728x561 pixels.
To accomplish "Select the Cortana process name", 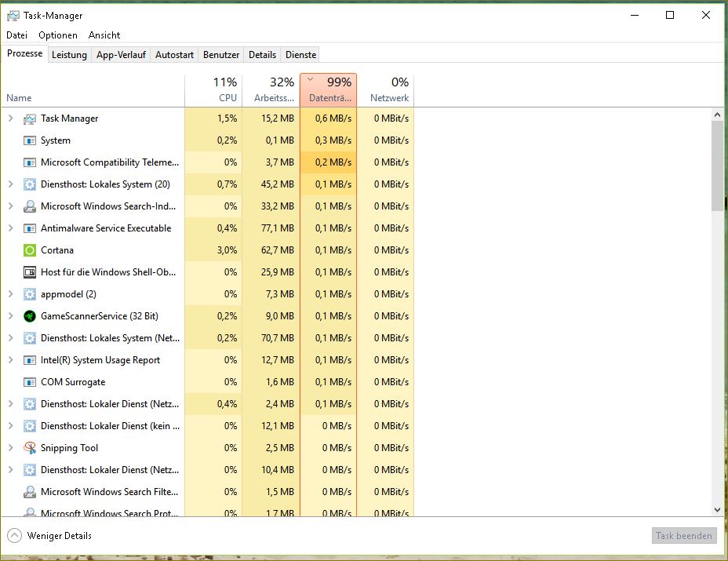I will point(57,250).
